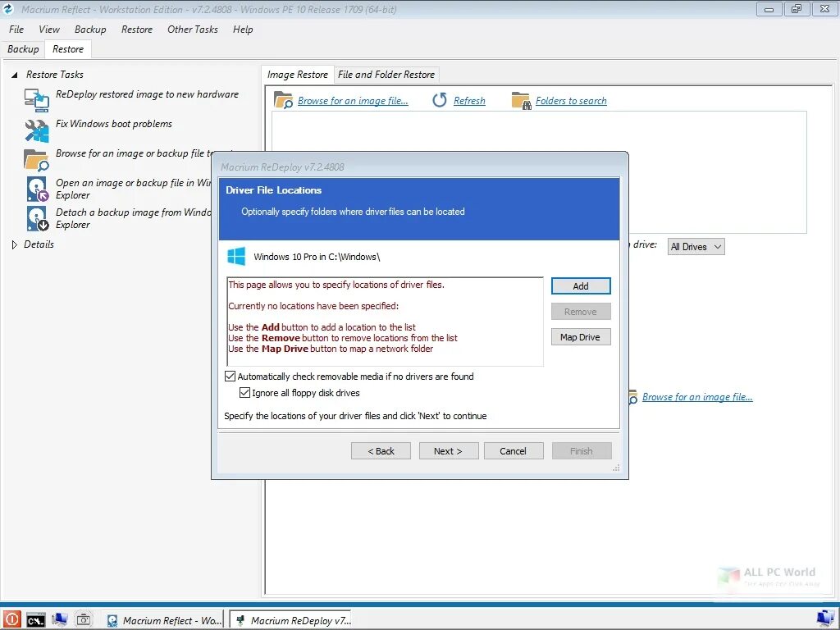This screenshot has height=630, width=840.
Task: Select the Restore tab
Action: [68, 49]
